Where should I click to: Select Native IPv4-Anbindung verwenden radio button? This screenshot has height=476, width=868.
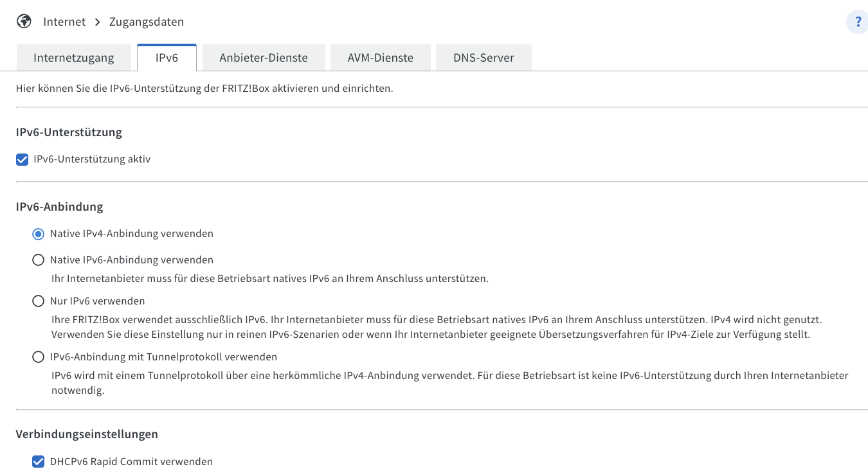tap(39, 234)
